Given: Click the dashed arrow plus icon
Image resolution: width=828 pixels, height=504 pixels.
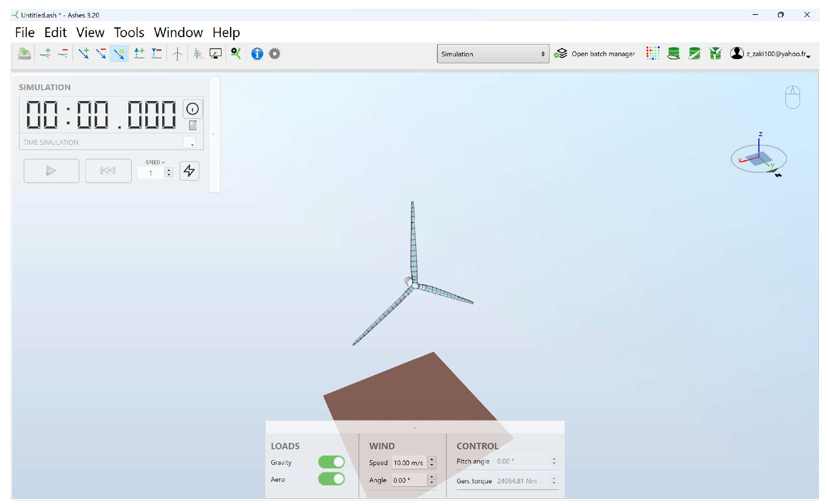Looking at the screenshot, I should pyautogui.click(x=83, y=54).
